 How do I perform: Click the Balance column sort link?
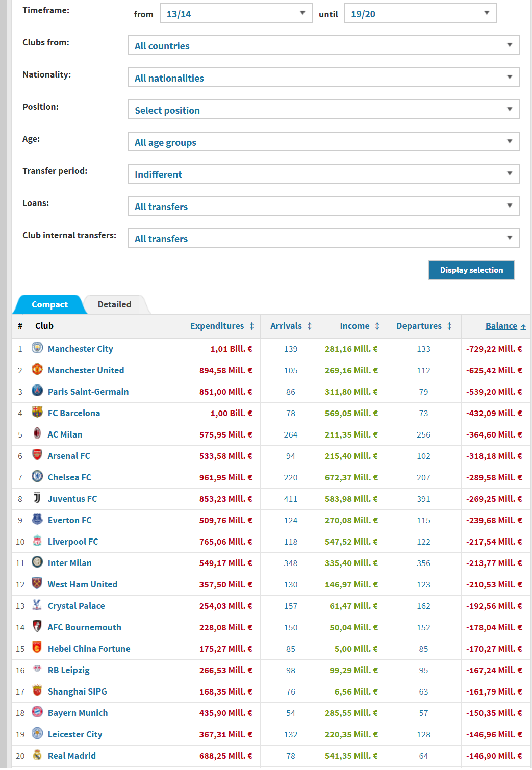[x=505, y=326]
